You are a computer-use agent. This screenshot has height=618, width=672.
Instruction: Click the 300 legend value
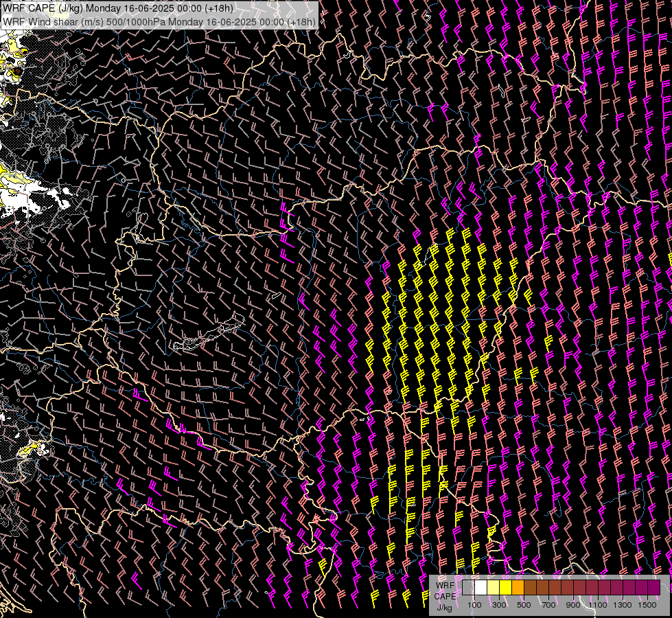pos(499,605)
